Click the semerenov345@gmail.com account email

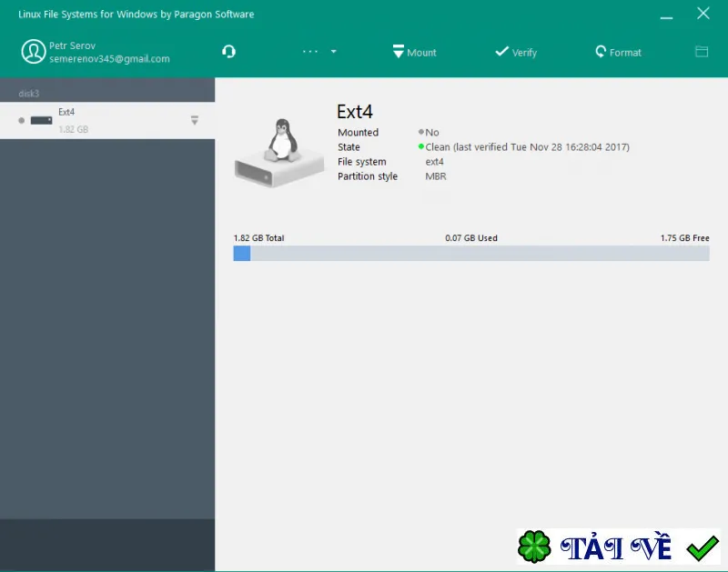point(109,59)
